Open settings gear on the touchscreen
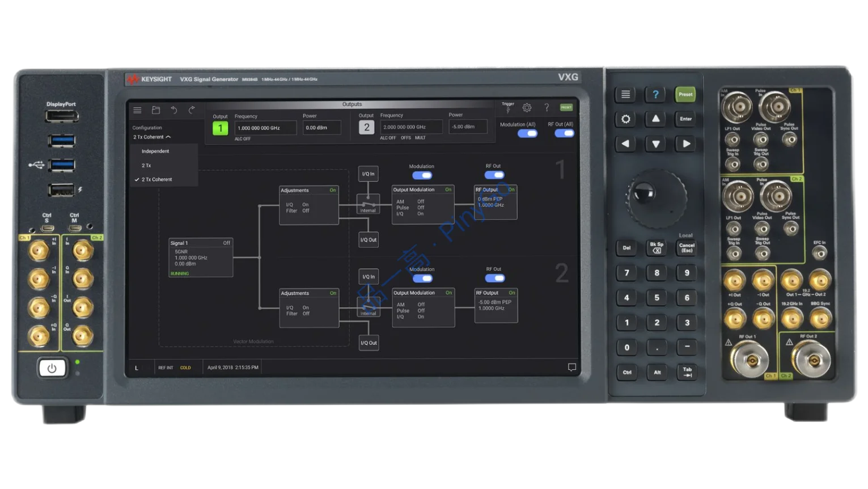The width and height of the screenshot is (868, 489). tap(527, 107)
